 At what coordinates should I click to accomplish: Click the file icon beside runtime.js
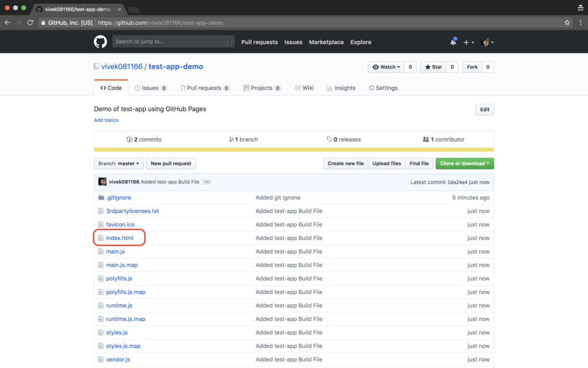click(x=100, y=306)
